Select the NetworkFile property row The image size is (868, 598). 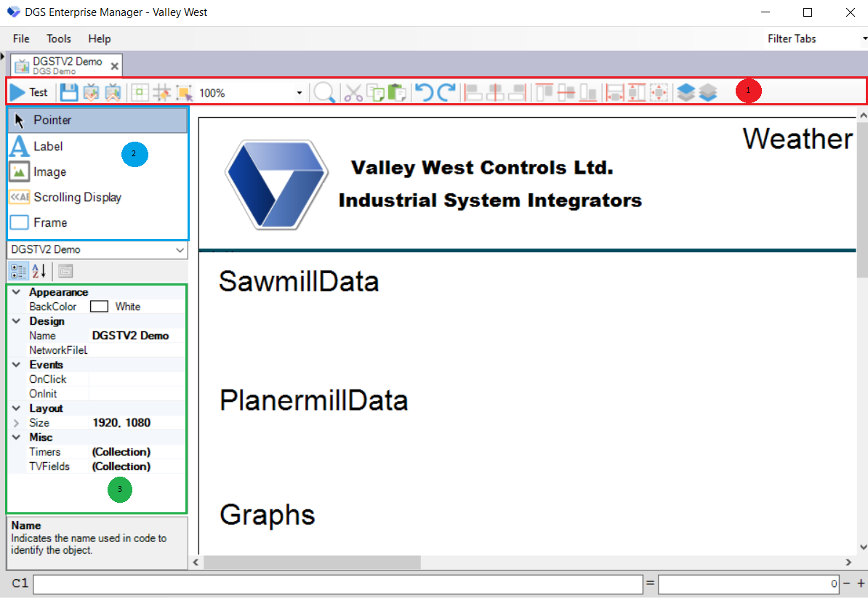click(x=97, y=350)
